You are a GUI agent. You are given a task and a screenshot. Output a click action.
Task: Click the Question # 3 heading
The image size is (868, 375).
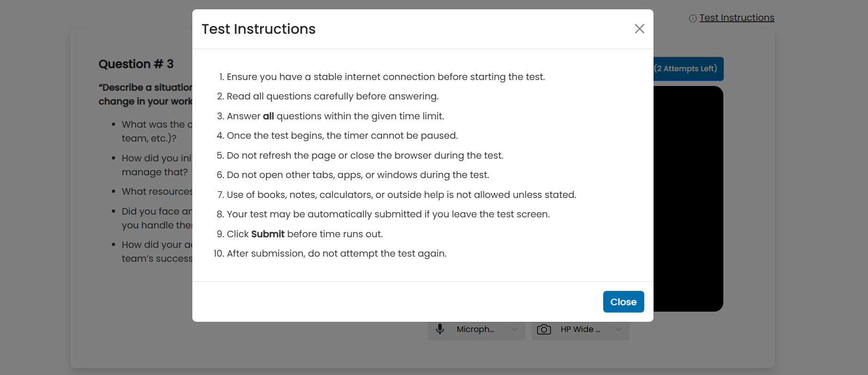click(136, 64)
